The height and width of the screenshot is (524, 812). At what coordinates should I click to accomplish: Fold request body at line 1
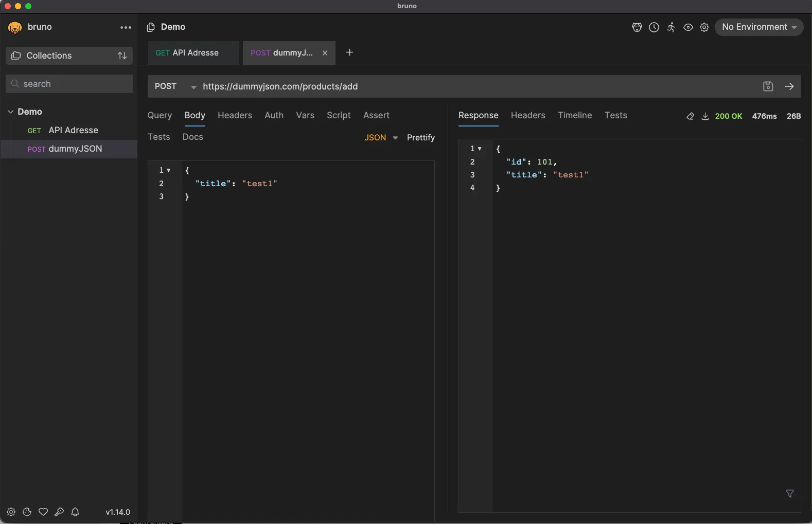(x=168, y=170)
